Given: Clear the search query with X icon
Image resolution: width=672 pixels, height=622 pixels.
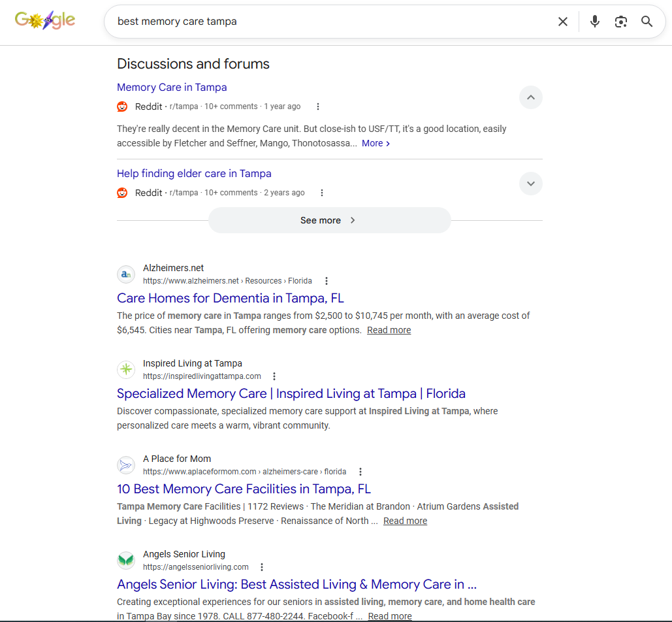Looking at the screenshot, I should [563, 22].
